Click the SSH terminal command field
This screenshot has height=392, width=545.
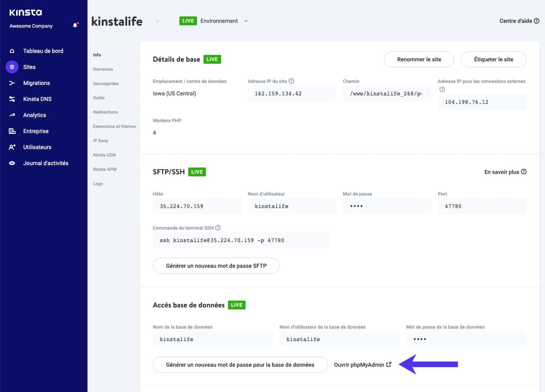click(x=241, y=240)
